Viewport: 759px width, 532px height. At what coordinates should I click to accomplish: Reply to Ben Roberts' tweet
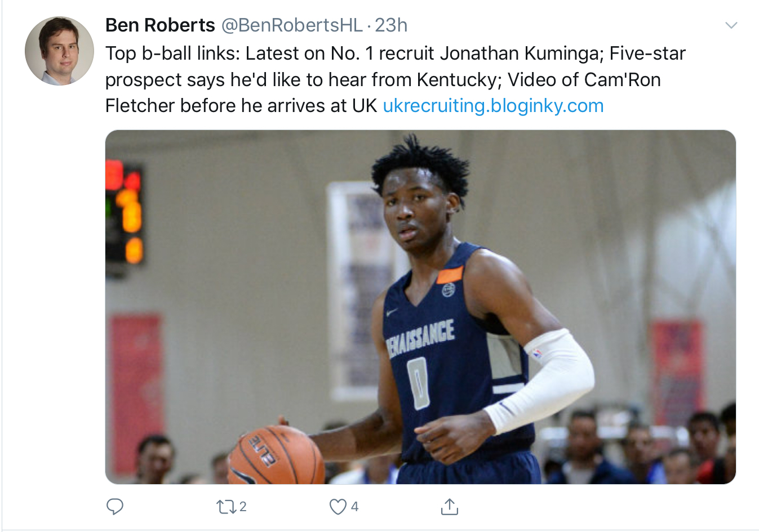pyautogui.click(x=115, y=507)
